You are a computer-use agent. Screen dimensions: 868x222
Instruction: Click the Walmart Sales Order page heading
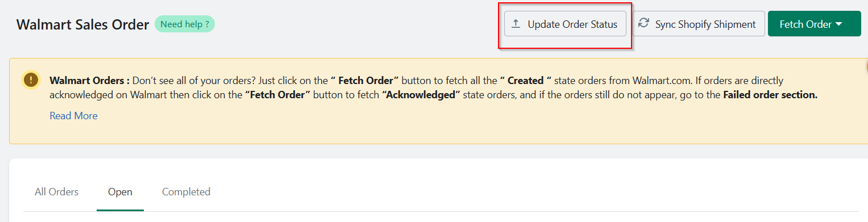click(82, 24)
